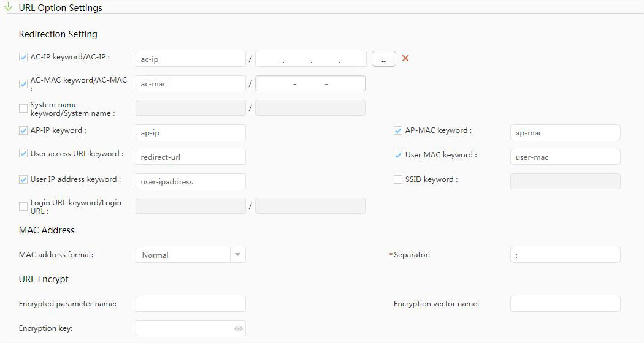The width and height of the screenshot is (644, 343).
Task: Collapse the URL Option Settings section arrow
Action: [8, 7]
